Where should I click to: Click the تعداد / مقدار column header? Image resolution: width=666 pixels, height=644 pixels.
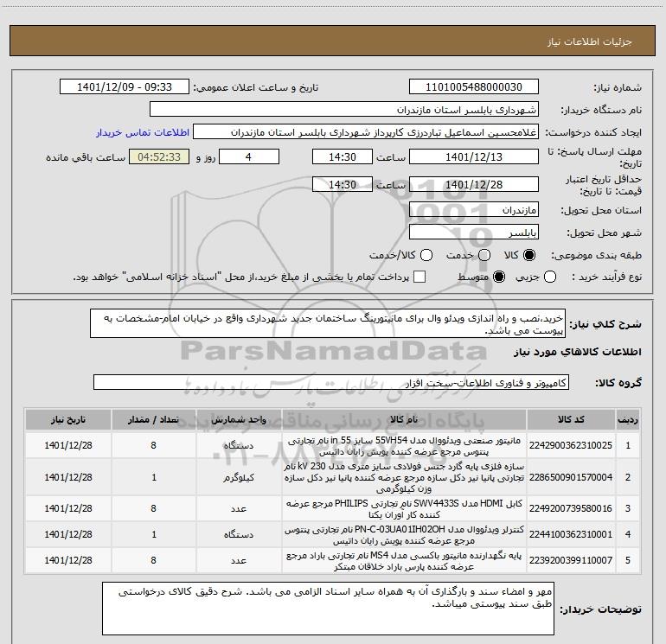[153, 419]
